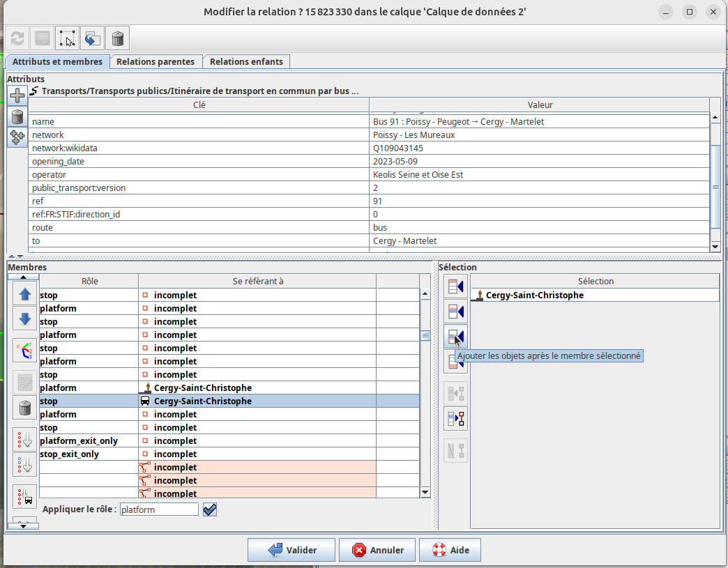Click the Appliquer le rôle input field

click(159, 509)
